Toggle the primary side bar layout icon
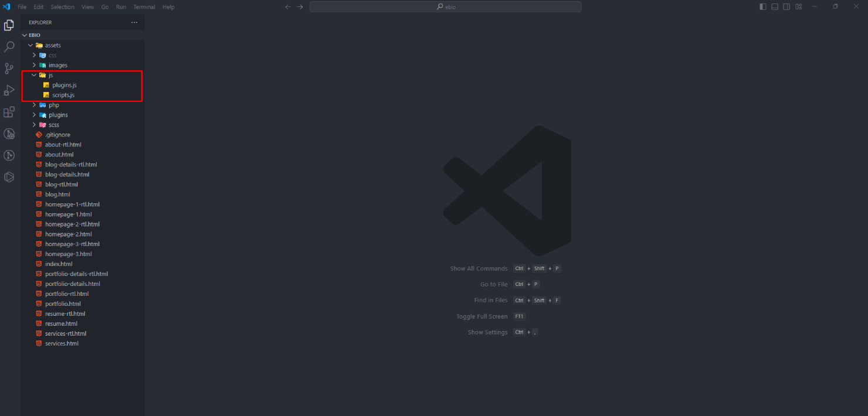The image size is (868, 416). (763, 7)
